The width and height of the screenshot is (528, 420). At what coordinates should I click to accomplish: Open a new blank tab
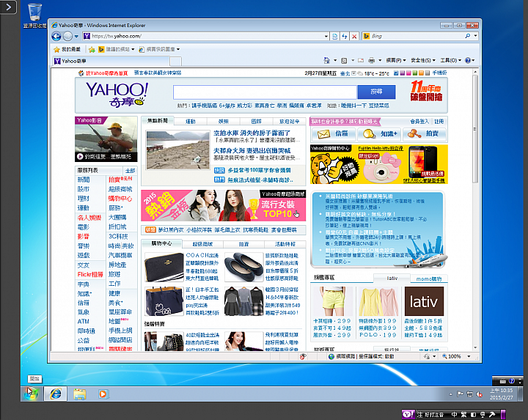(x=175, y=62)
